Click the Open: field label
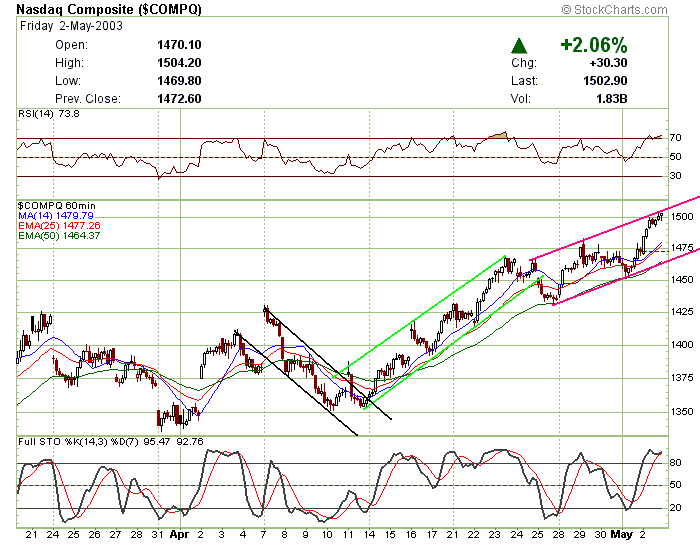 (x=71, y=45)
